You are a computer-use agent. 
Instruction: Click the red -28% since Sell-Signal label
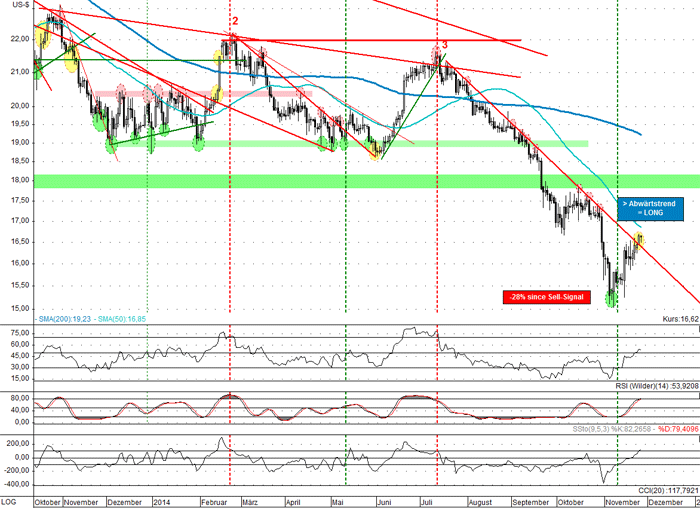pos(546,297)
